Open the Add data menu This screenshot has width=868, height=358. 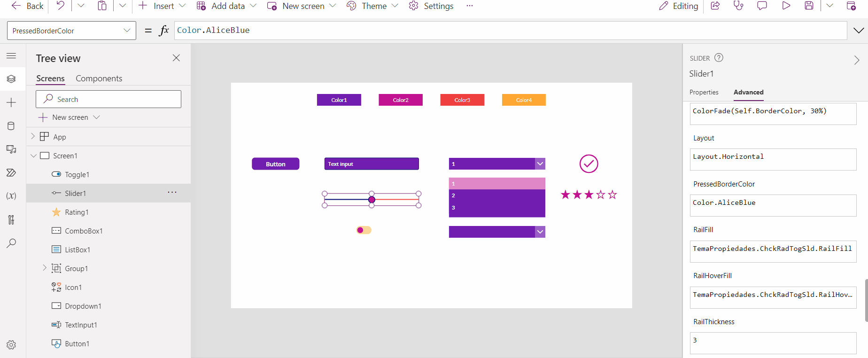(x=226, y=6)
